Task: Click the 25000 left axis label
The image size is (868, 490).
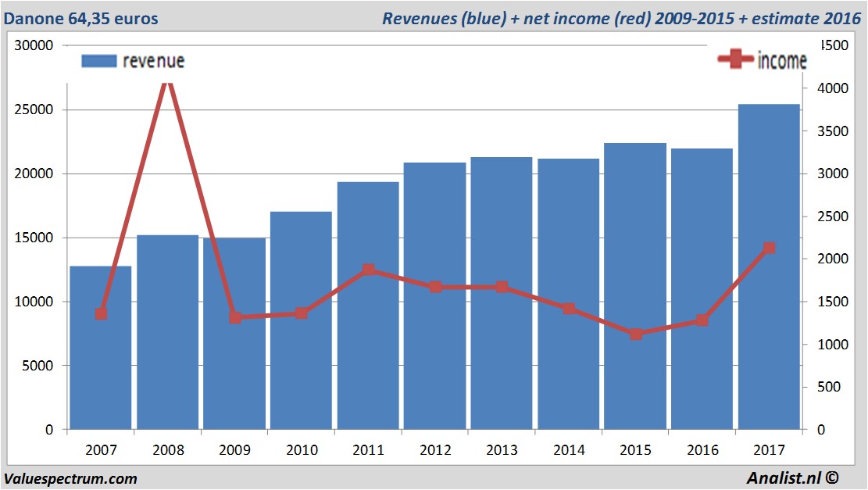Action: (34, 109)
